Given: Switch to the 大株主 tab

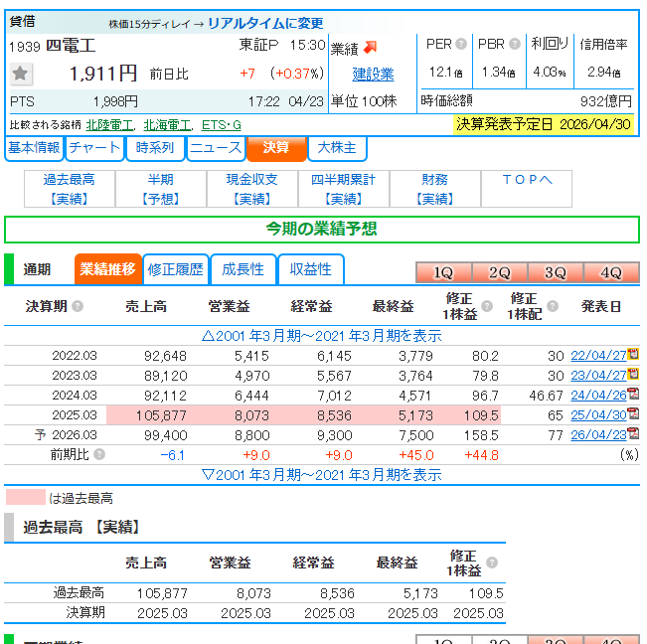Looking at the screenshot, I should coord(337,148).
